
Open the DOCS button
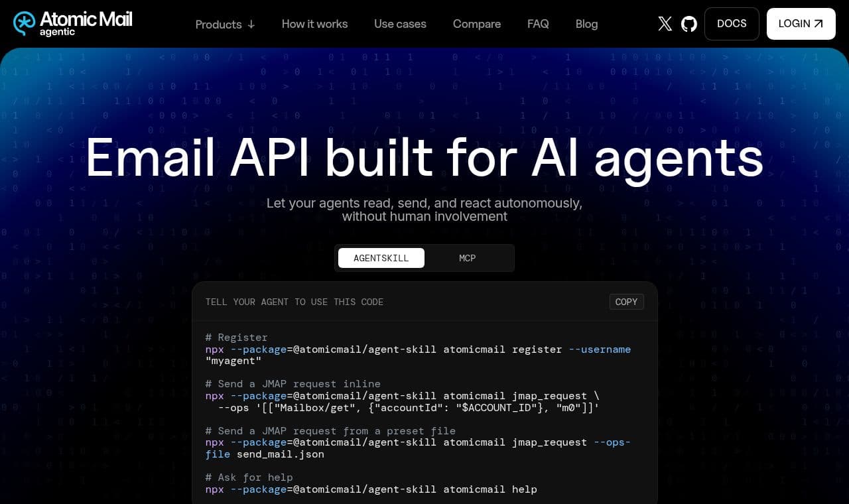[x=732, y=24]
